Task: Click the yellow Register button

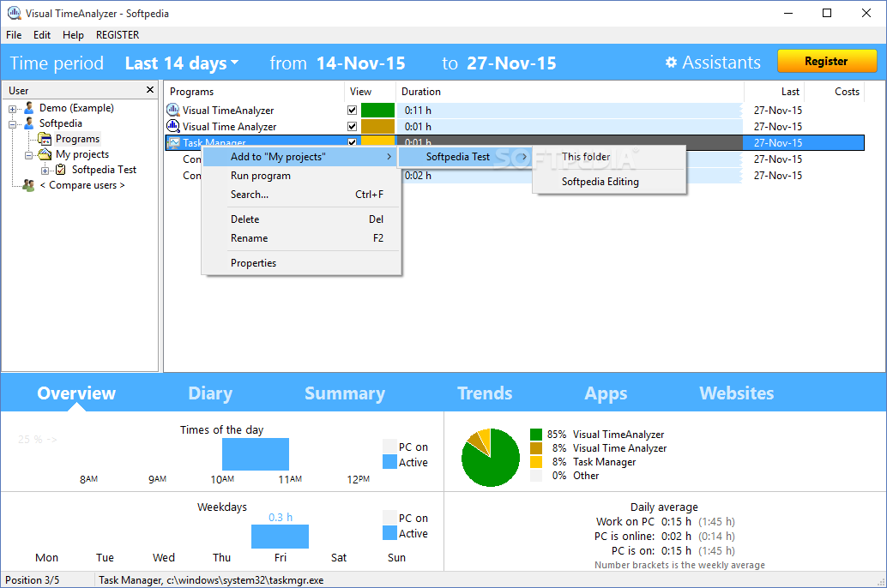Action: [826, 61]
